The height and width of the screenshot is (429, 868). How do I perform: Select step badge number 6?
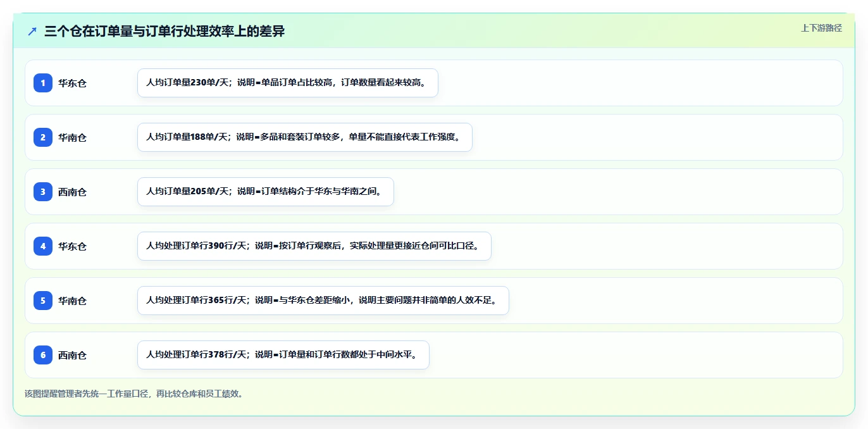coord(43,355)
